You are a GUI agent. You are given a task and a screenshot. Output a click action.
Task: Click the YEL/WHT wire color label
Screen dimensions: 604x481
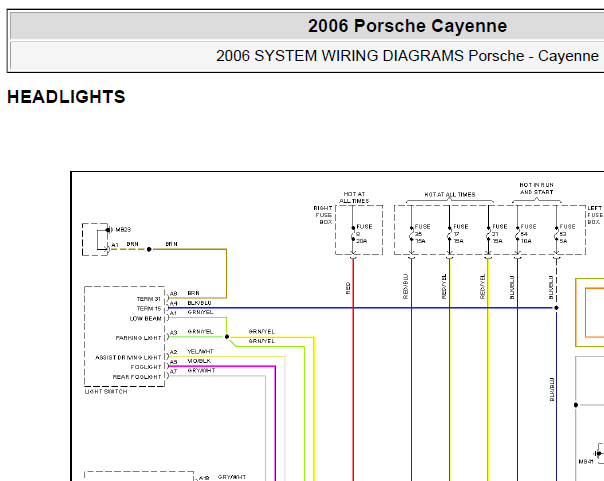200,351
